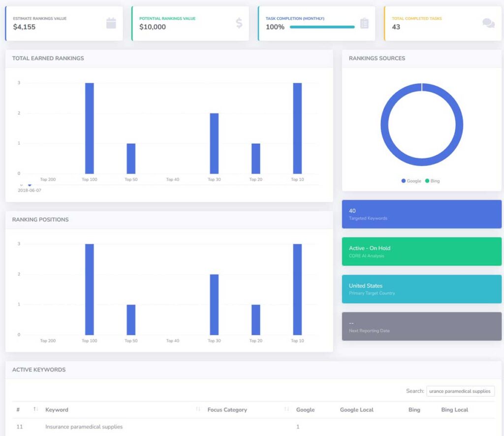Click the calendar icon in Estimate Rankings card

[x=111, y=23]
